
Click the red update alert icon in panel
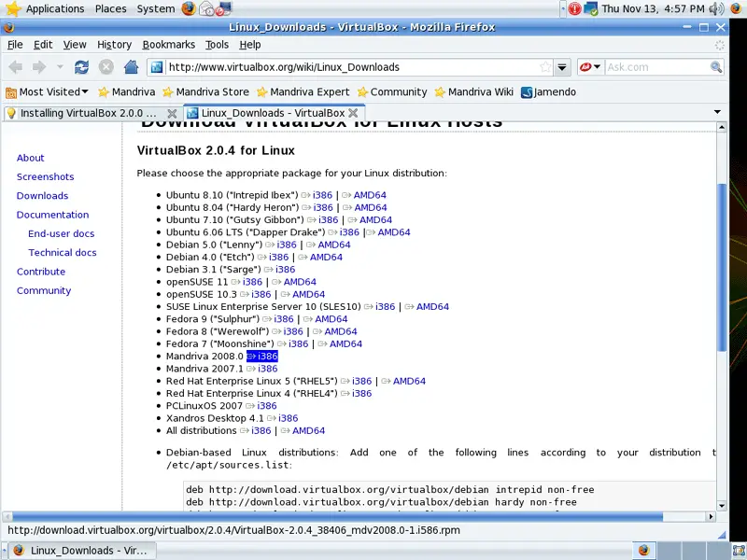[574, 8]
